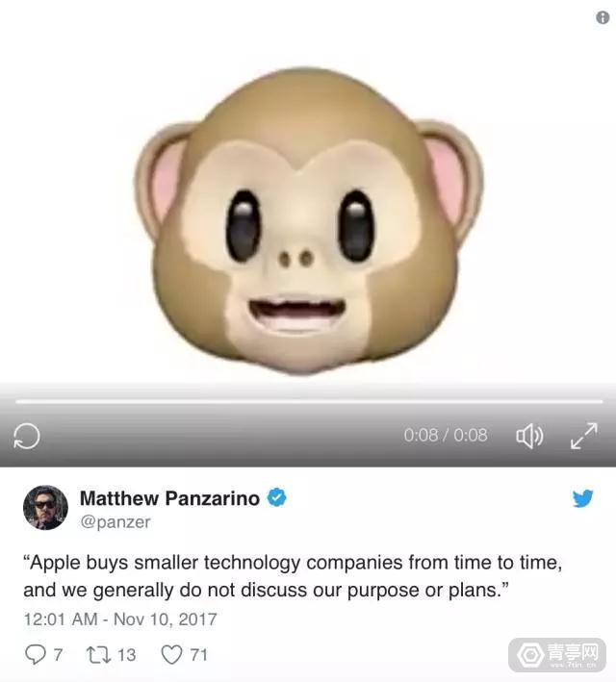This screenshot has height=682, width=616.
Task: Open the 12:01 AM - Nov 10, 2017 timestamp
Action: (120, 619)
